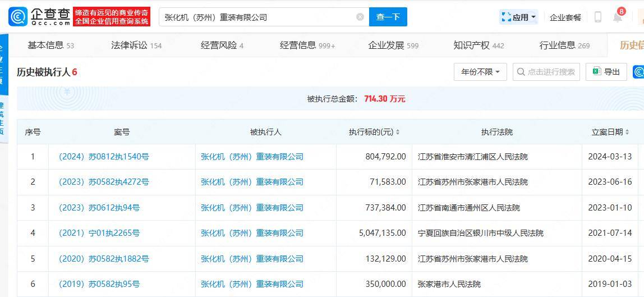Open case (2023)苏0582执4272号
Screen dimensions: 644x297
coord(104,182)
